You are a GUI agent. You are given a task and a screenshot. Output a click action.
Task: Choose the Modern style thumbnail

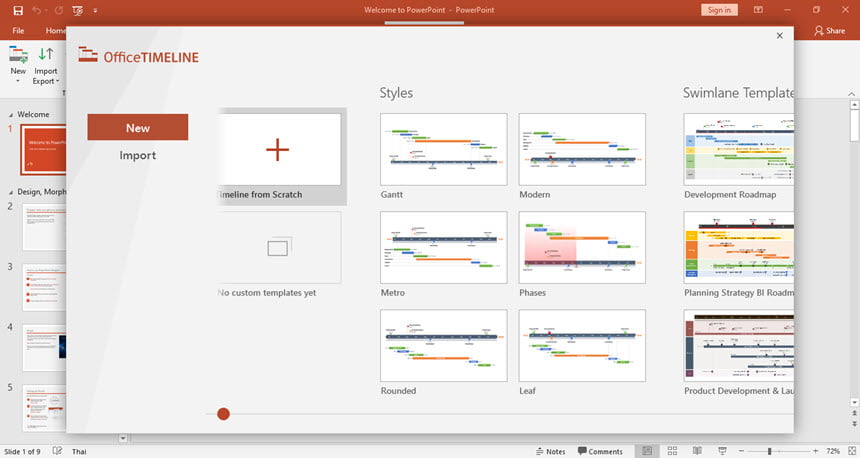[582, 149]
